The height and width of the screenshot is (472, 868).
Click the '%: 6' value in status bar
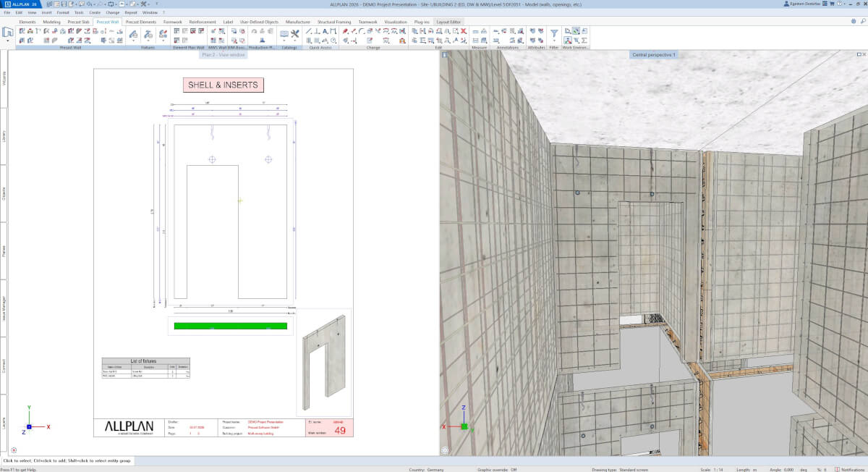coord(820,469)
